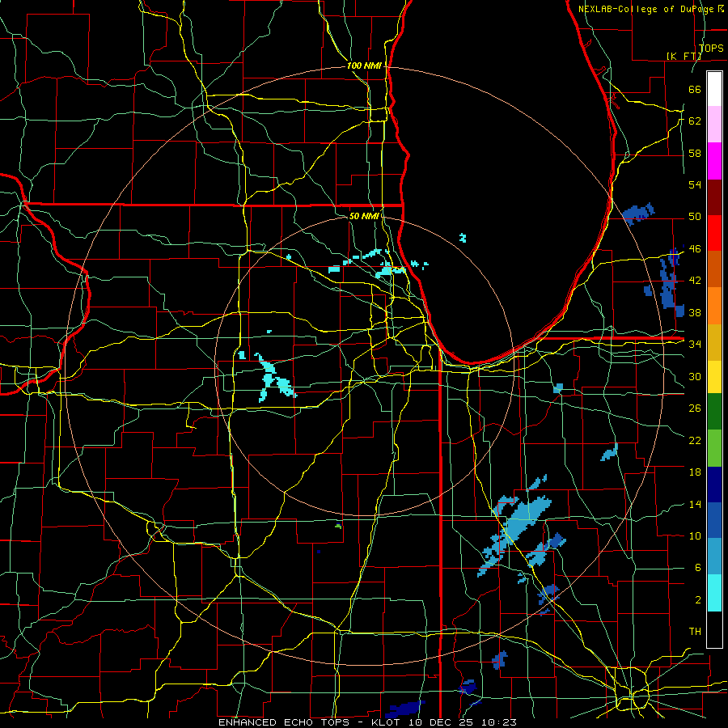The image size is (728, 728).
Task: Click the 22 legend value
Action: pos(695,441)
